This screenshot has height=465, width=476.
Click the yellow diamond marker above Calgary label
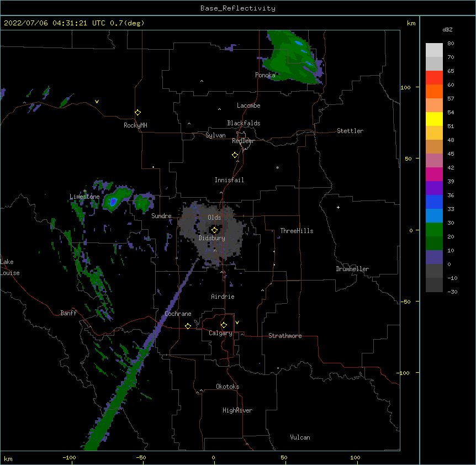224,325
